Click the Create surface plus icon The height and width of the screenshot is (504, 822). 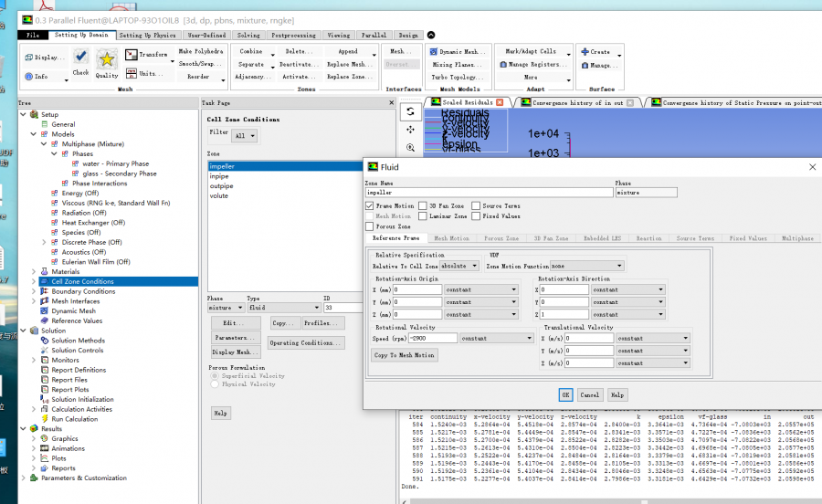[x=585, y=52]
